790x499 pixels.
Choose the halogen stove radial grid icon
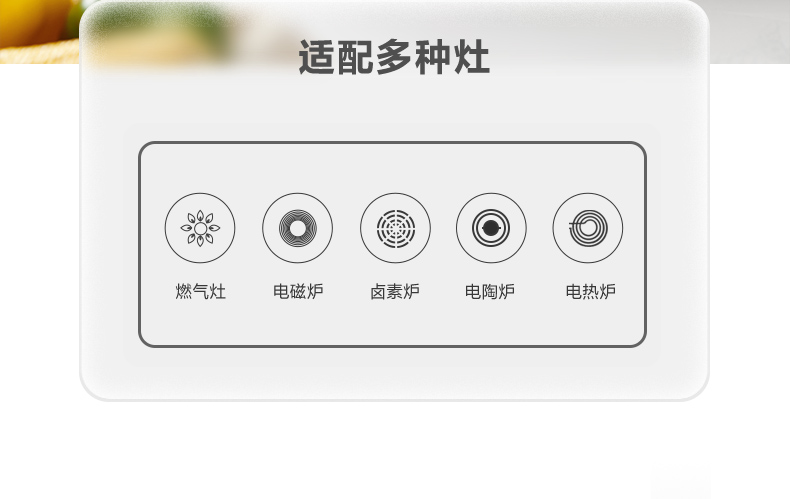396,228
